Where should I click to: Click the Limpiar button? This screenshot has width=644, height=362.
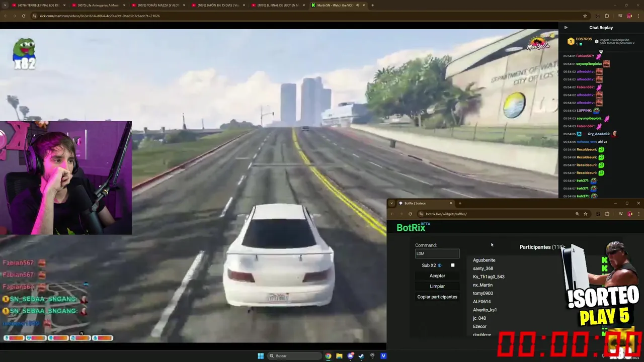coord(437,286)
